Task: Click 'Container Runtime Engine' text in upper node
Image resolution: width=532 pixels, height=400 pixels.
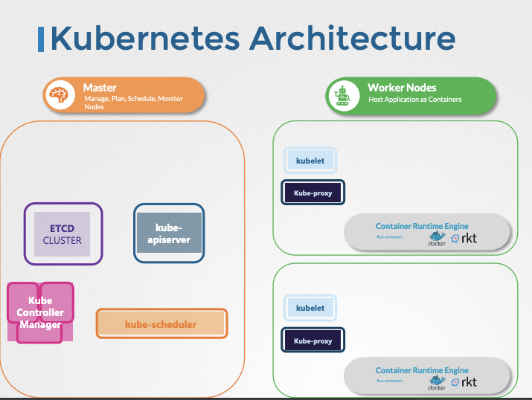Action: point(422,226)
